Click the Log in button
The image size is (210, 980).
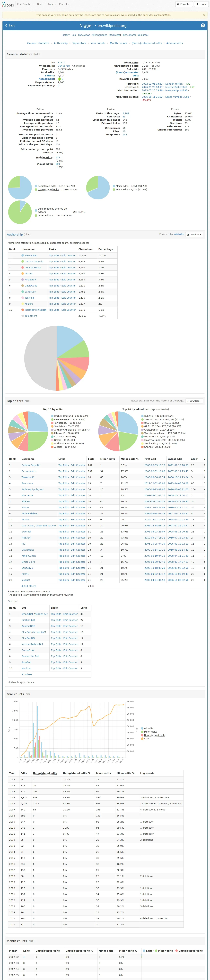(201, 4)
